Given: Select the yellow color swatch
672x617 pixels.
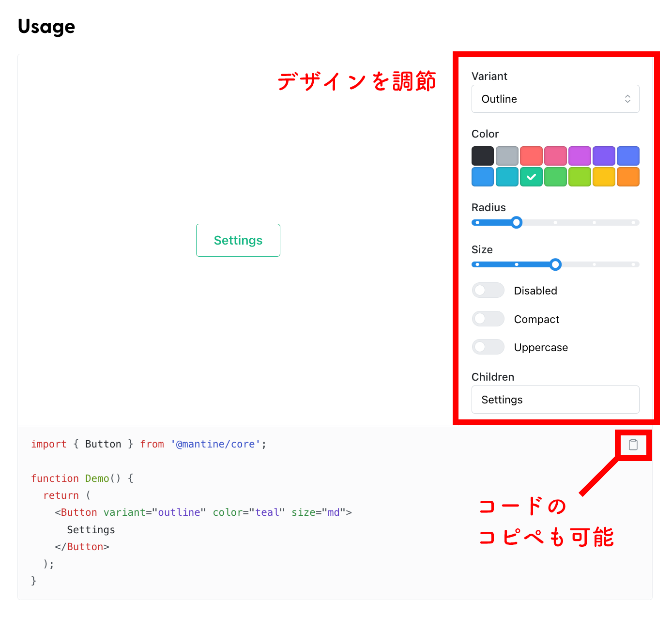Looking at the screenshot, I should (604, 177).
